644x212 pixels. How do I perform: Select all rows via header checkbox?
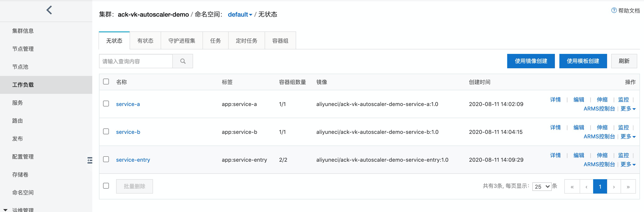(x=106, y=82)
